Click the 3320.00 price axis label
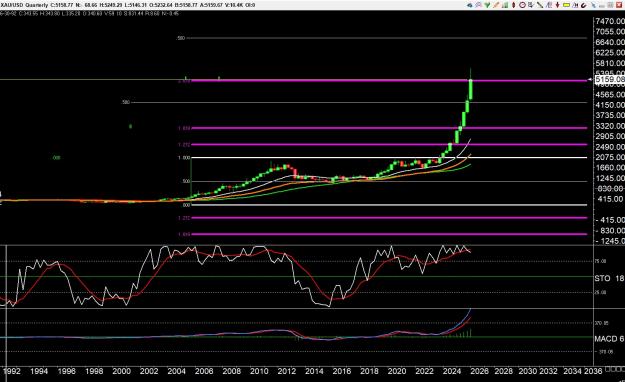This screenshot has height=382, width=625. (x=610, y=126)
